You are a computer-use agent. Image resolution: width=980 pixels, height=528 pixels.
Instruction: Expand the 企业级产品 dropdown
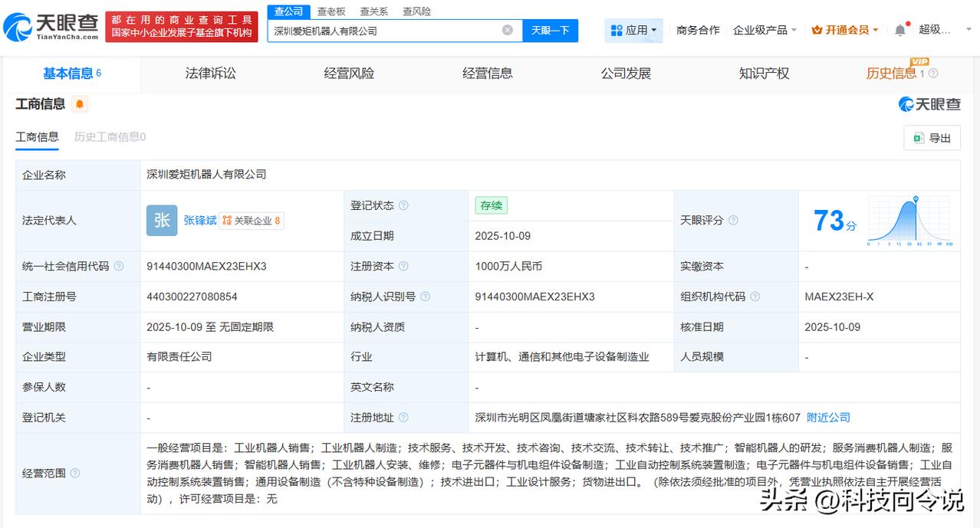point(765,30)
